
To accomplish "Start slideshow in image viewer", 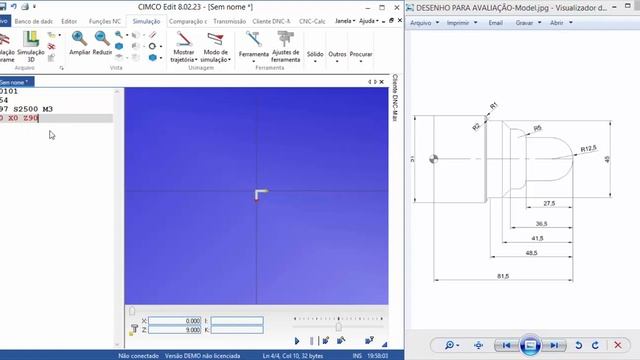I will [x=530, y=345].
